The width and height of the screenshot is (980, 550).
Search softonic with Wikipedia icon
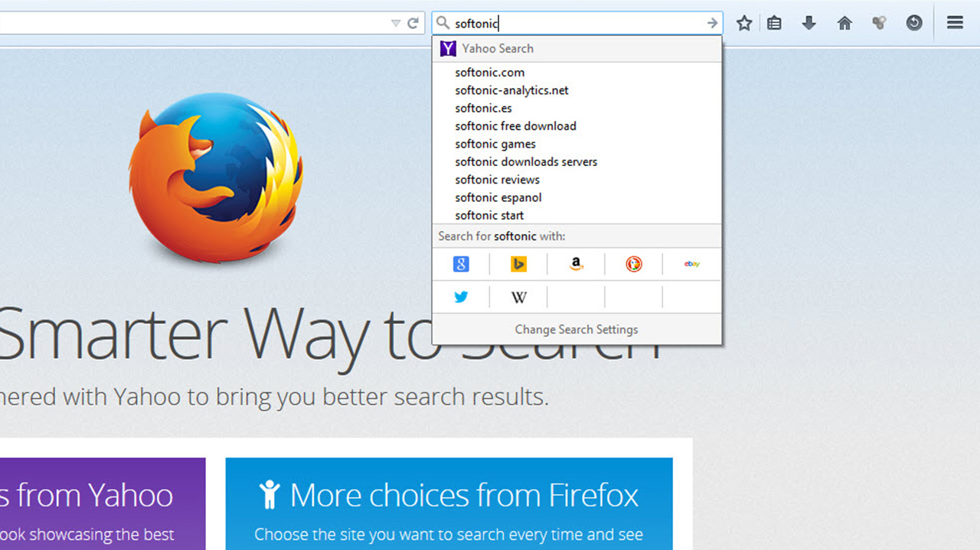[518, 297]
